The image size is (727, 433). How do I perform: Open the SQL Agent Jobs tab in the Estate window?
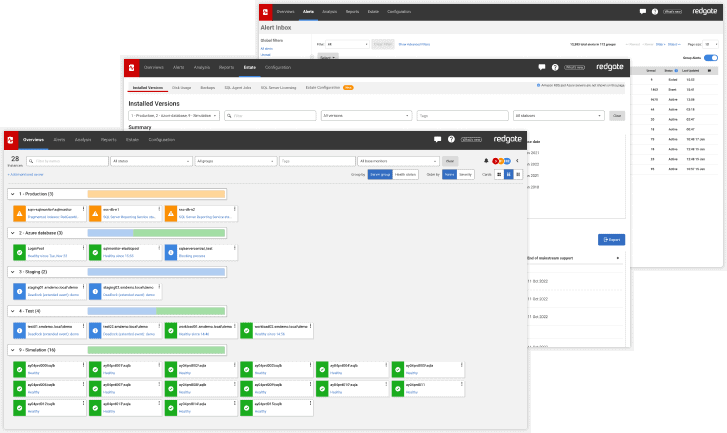pyautogui.click(x=238, y=88)
